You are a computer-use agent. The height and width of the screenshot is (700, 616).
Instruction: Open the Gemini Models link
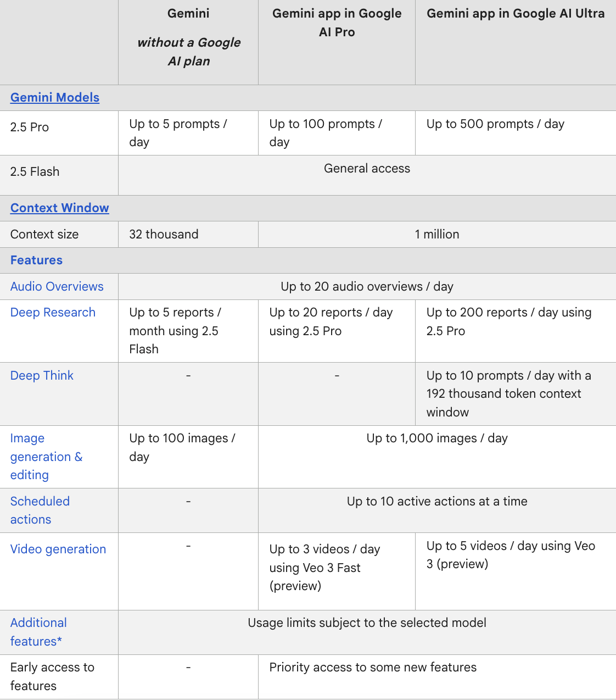55,97
